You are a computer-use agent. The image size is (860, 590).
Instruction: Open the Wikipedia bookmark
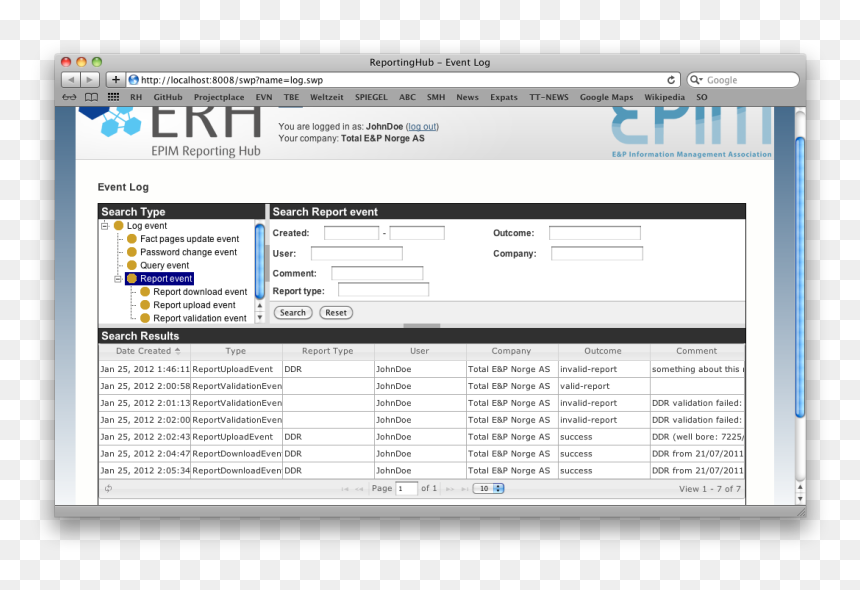point(665,97)
